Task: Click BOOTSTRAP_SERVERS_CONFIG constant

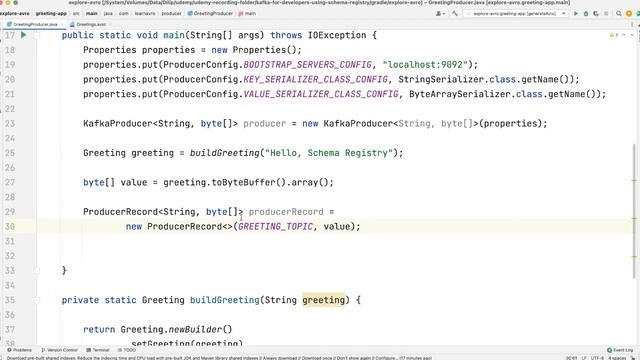Action: pyautogui.click(x=308, y=64)
